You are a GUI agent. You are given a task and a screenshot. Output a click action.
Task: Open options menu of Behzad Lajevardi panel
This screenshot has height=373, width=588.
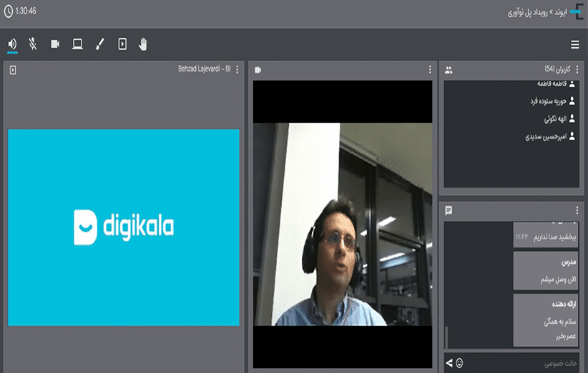coord(237,69)
